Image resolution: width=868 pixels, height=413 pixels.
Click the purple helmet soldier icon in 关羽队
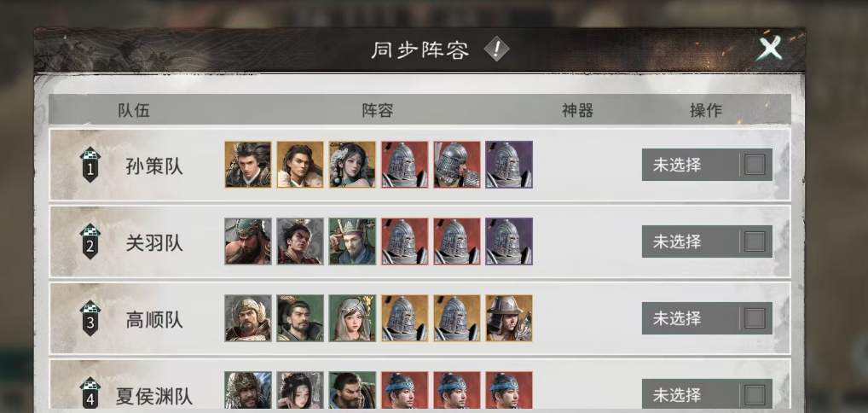509,241
